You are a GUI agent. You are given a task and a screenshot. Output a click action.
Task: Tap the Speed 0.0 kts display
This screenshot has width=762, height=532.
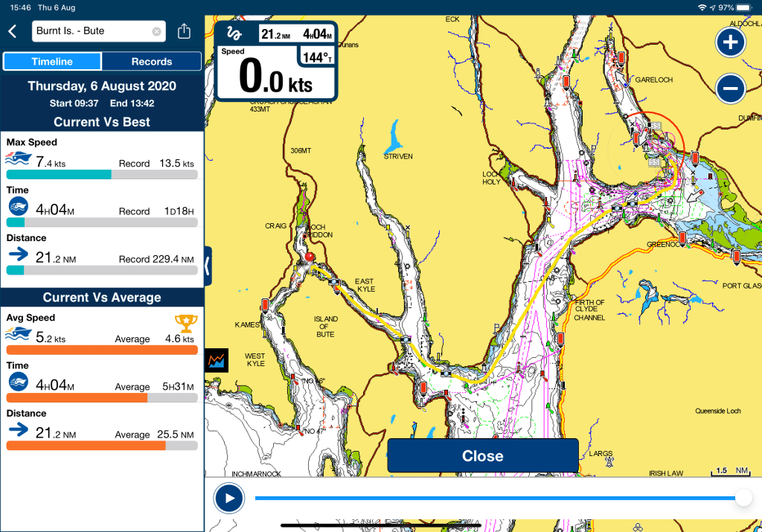[275, 76]
